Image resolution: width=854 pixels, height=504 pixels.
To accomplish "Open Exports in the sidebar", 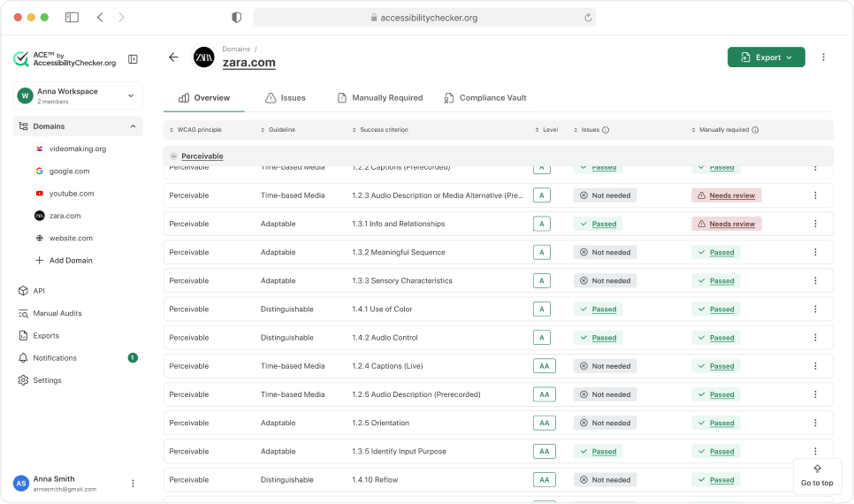I will click(x=39, y=336).
